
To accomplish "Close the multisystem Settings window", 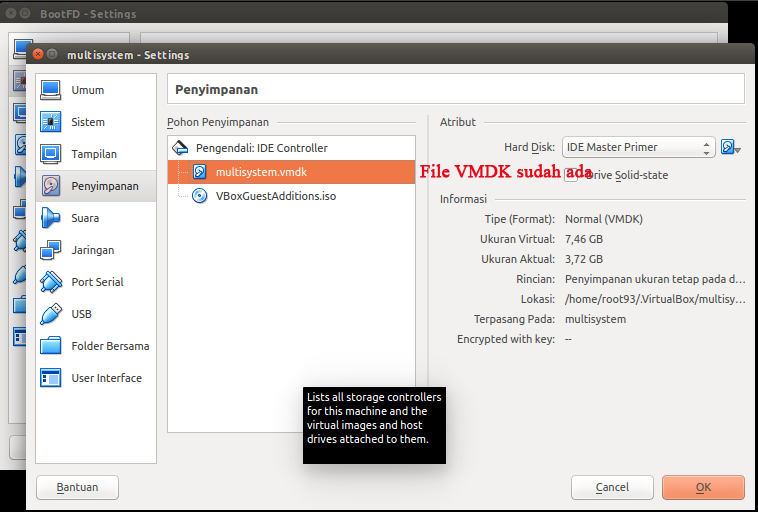I will (x=38, y=54).
